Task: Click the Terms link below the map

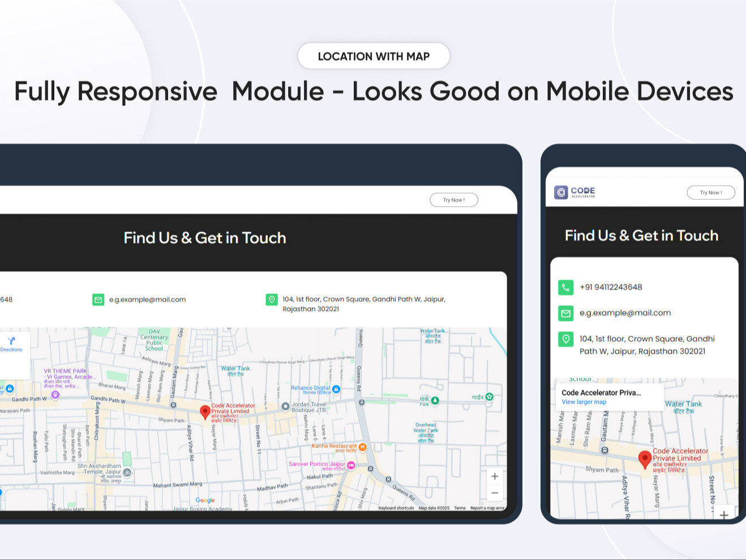Action: 460,508
